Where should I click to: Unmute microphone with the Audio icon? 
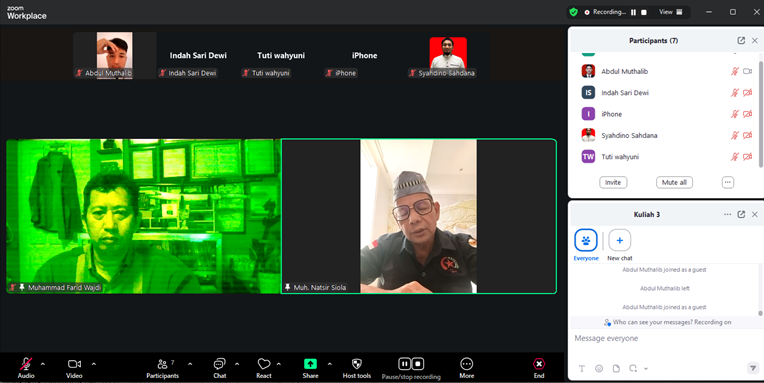click(x=26, y=364)
